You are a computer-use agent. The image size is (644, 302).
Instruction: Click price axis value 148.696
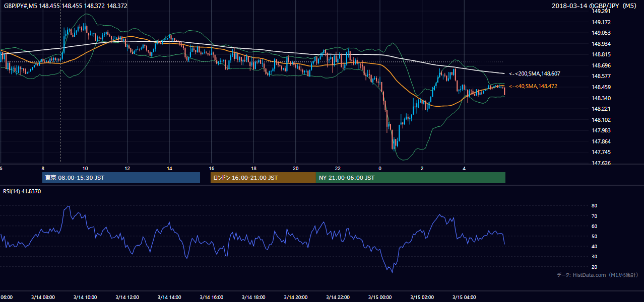(x=601, y=65)
